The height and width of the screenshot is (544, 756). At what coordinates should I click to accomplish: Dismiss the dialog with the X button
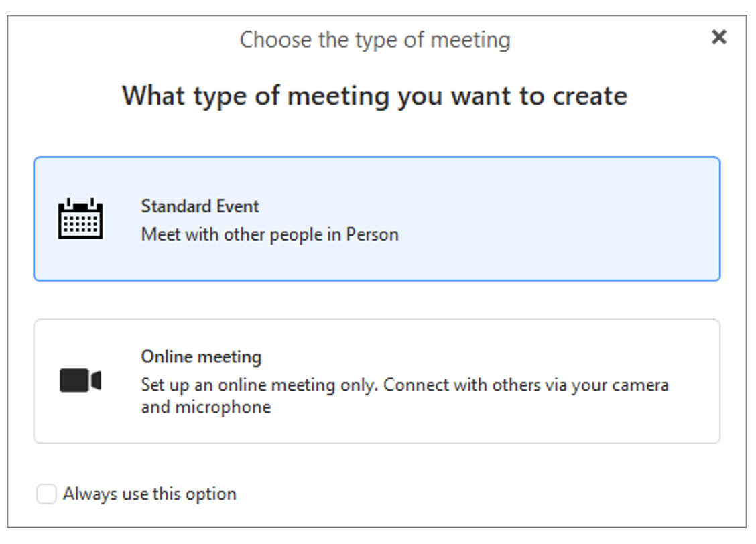click(719, 37)
